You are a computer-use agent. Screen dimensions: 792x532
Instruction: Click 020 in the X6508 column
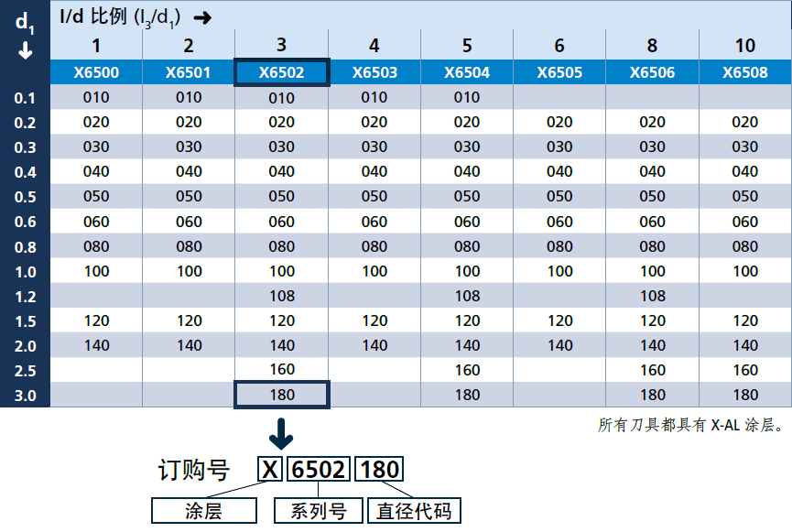point(745,123)
